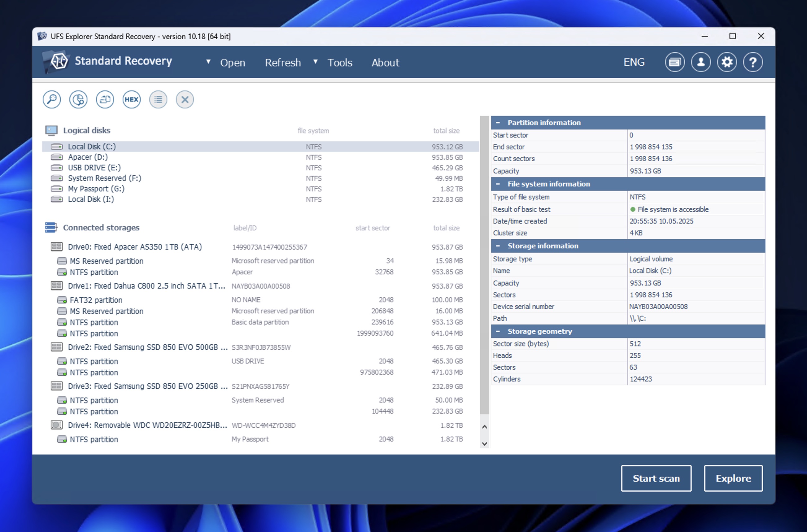This screenshot has width=807, height=532.
Task: Click drive icon of Local Disk (C:)
Action: click(x=57, y=146)
